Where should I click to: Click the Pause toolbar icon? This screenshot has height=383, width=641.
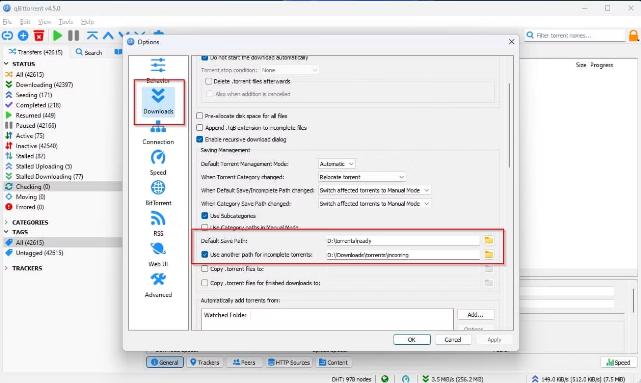click(74, 36)
